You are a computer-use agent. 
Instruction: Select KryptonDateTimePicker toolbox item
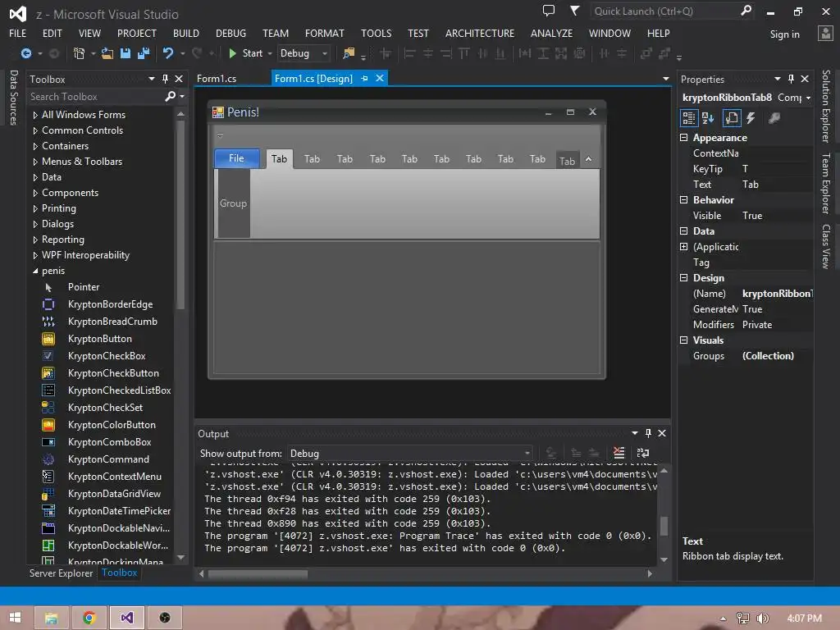119,510
